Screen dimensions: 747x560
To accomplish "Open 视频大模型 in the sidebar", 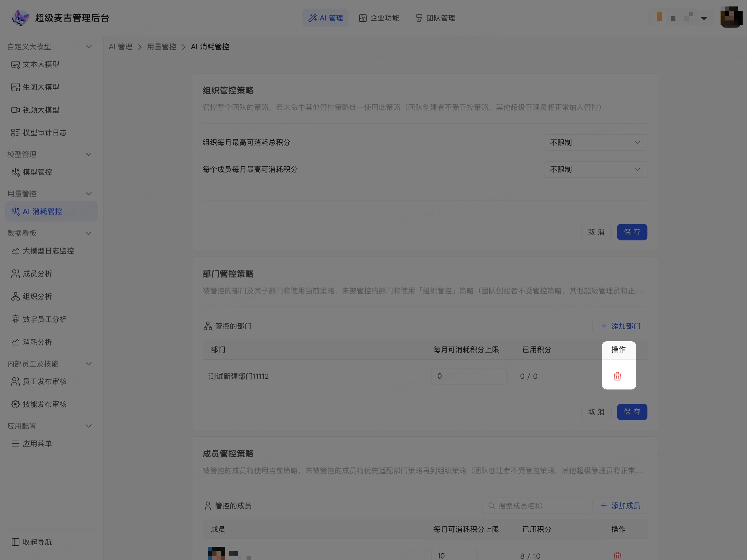I will coord(51,110).
